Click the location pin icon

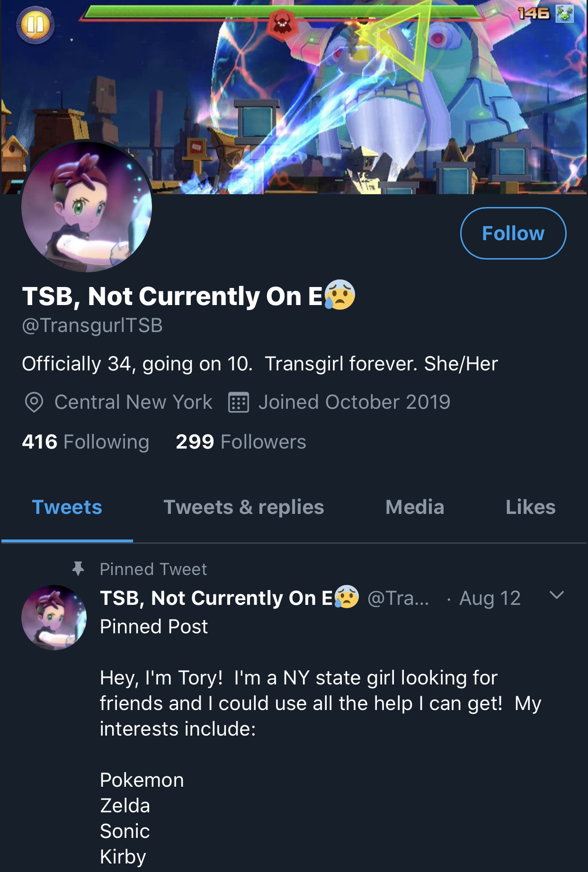[34, 403]
